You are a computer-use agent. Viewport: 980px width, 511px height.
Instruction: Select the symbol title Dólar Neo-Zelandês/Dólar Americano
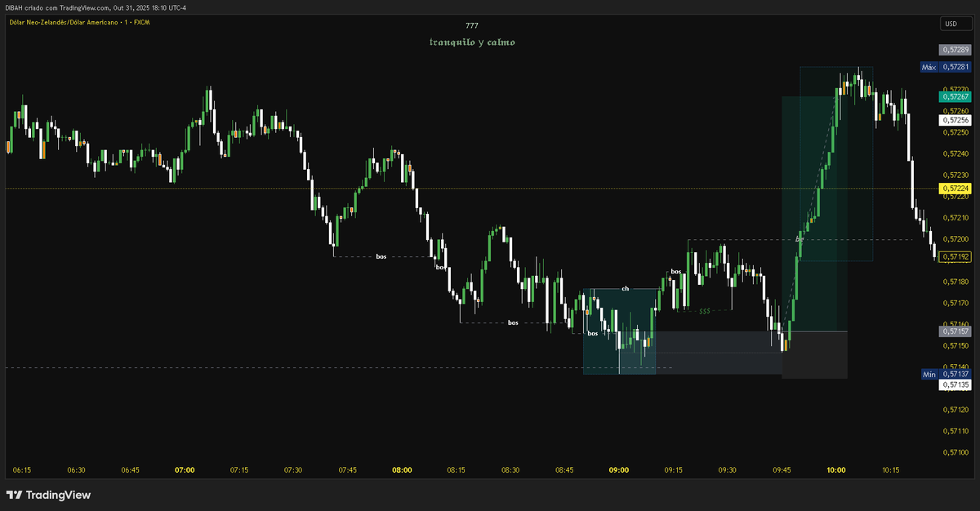coord(63,22)
